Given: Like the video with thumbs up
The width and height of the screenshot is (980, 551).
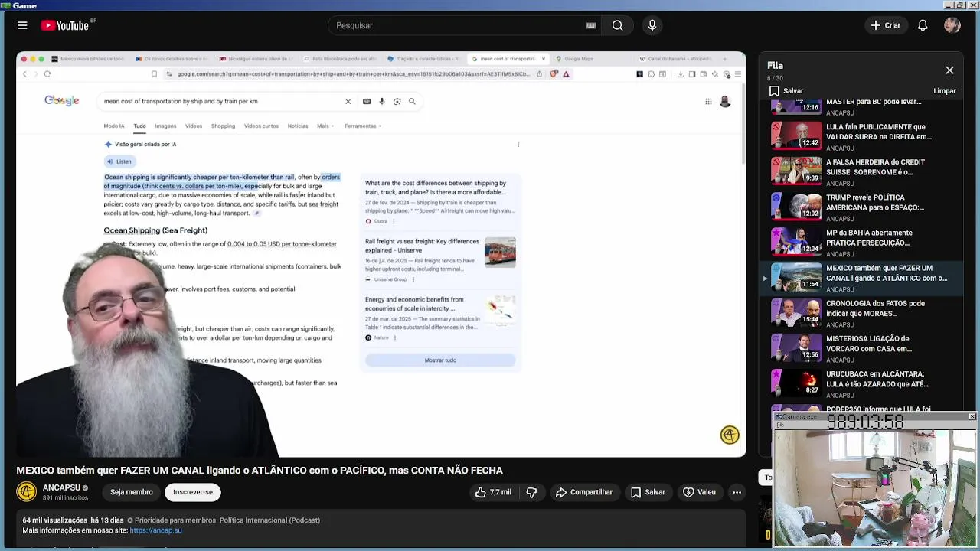Looking at the screenshot, I should pos(493,492).
